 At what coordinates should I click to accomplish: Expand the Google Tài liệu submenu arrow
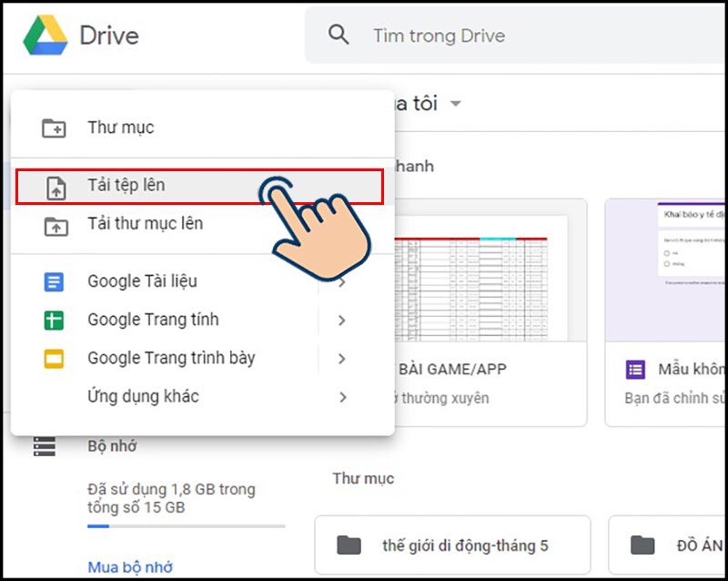(x=342, y=281)
